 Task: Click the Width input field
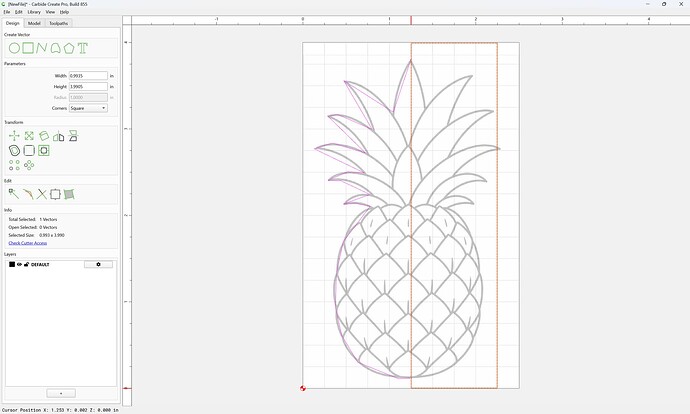point(88,76)
